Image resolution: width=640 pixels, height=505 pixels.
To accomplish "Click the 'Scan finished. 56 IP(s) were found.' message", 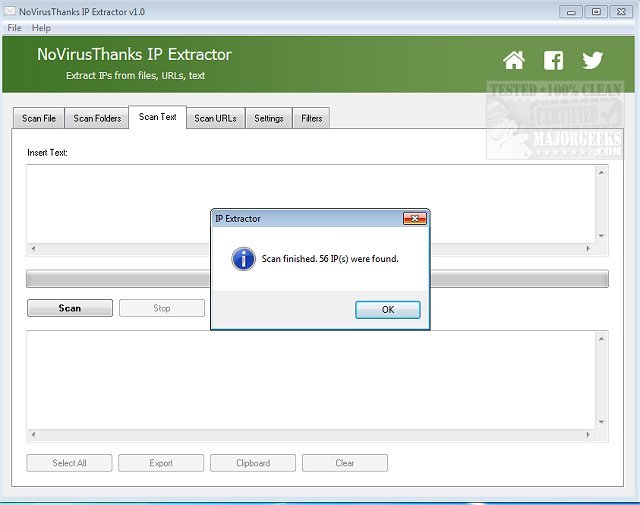I will [x=330, y=259].
